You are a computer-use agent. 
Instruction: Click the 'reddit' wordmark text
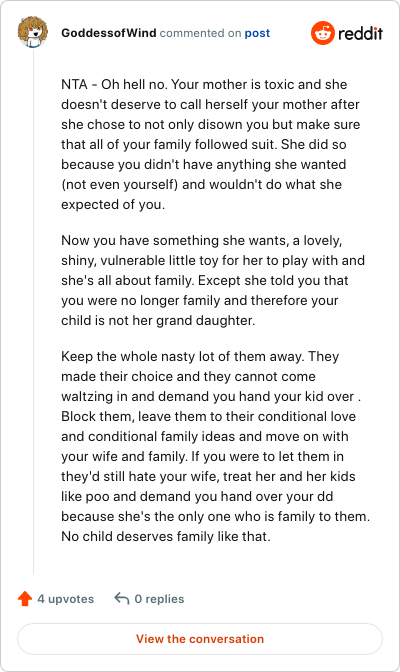[360, 33]
